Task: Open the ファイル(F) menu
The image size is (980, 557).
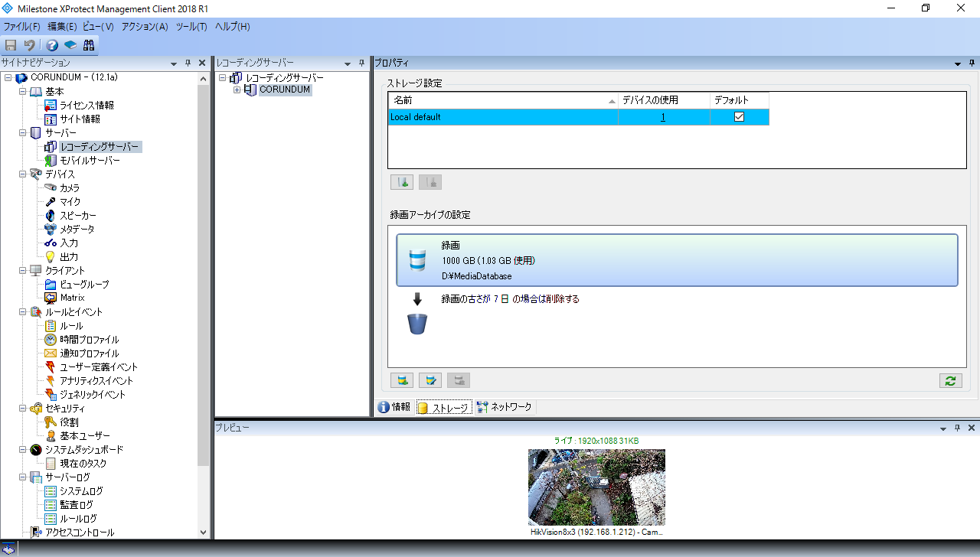Action: click(x=21, y=27)
